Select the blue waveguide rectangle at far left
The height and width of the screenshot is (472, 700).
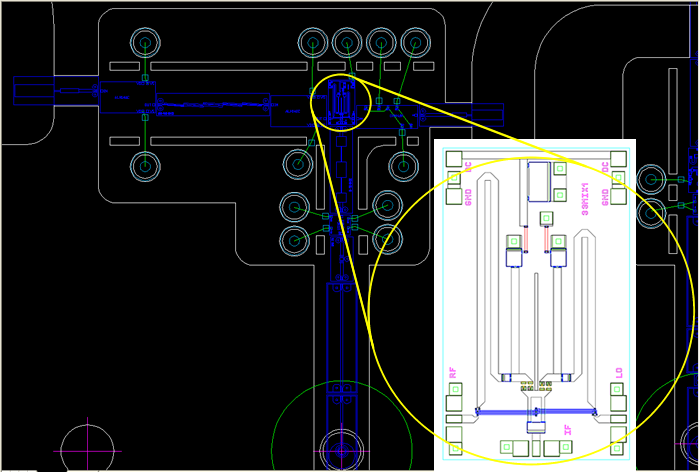[36, 93]
